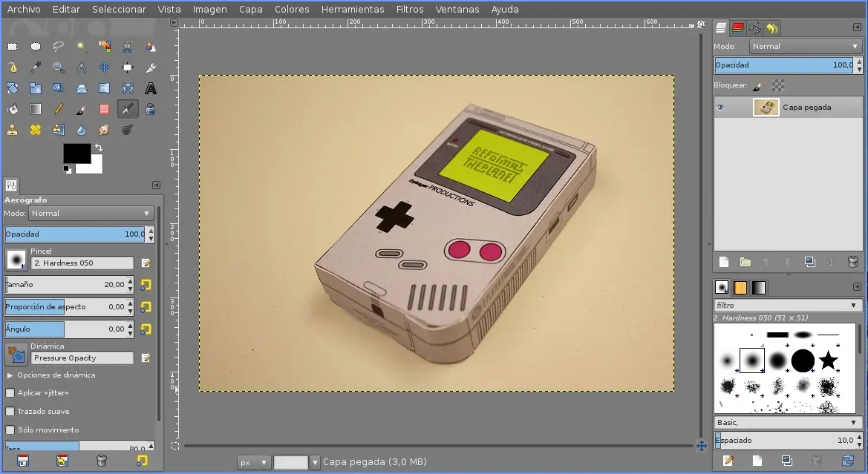Select the Alignment tool

[127, 68]
